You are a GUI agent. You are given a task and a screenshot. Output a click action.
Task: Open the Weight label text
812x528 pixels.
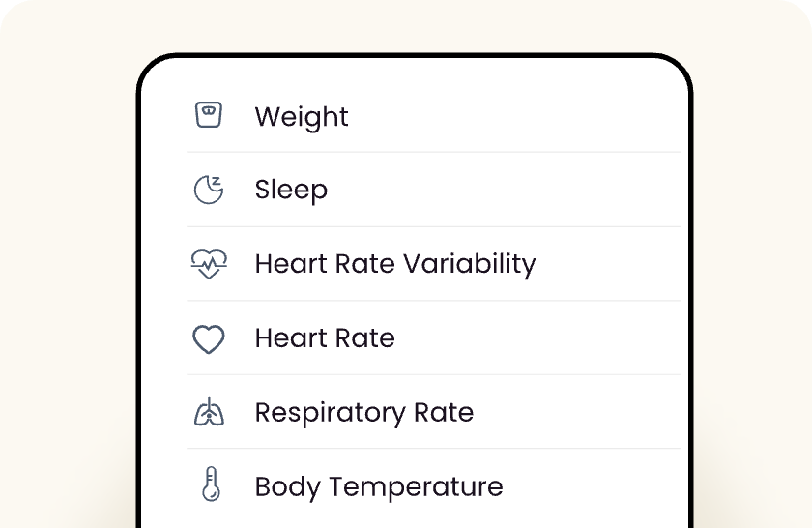(302, 118)
